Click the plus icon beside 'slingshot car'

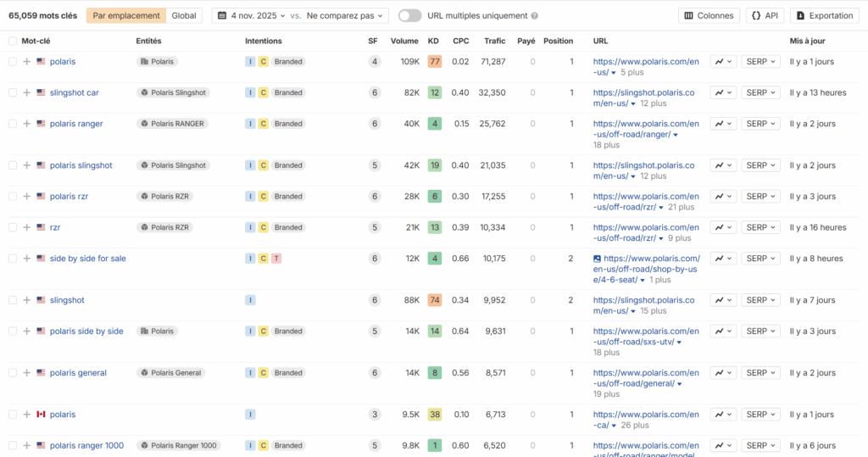pos(26,92)
